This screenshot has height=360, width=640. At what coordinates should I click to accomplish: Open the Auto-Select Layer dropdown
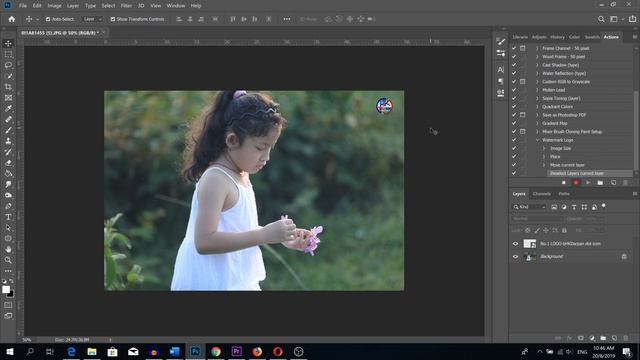tap(92, 19)
